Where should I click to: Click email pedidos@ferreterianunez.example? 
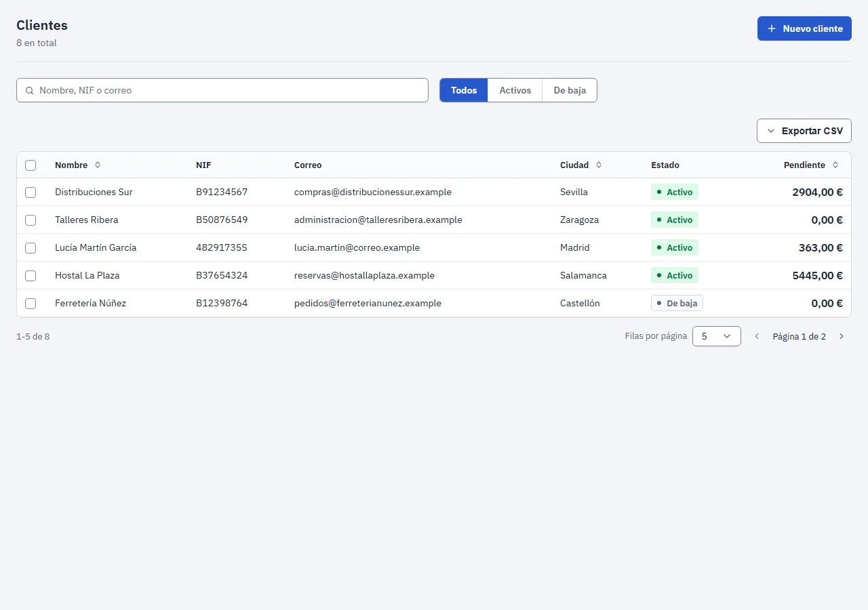(368, 303)
